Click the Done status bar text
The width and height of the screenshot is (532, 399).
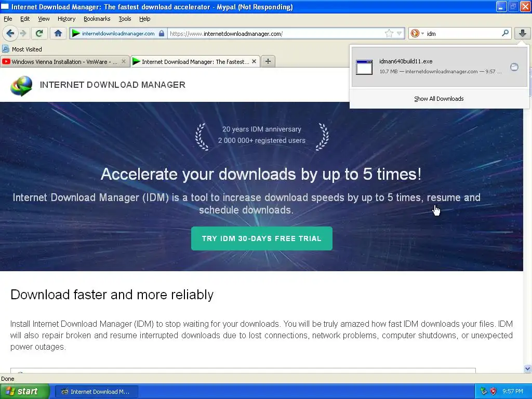(8, 379)
